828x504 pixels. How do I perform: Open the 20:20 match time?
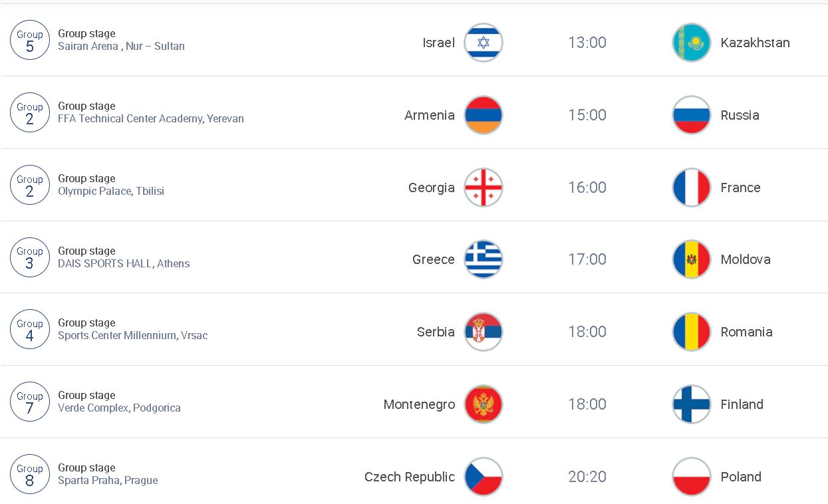click(587, 477)
